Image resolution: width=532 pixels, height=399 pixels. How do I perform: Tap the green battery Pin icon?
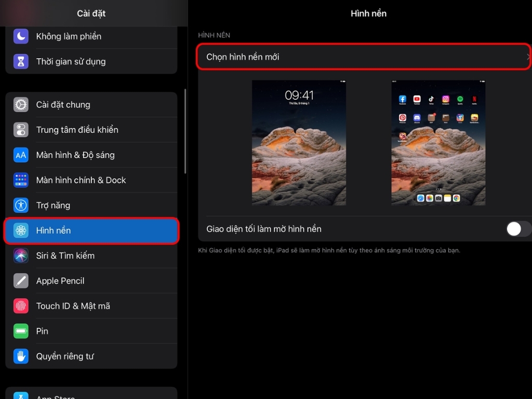click(21, 331)
